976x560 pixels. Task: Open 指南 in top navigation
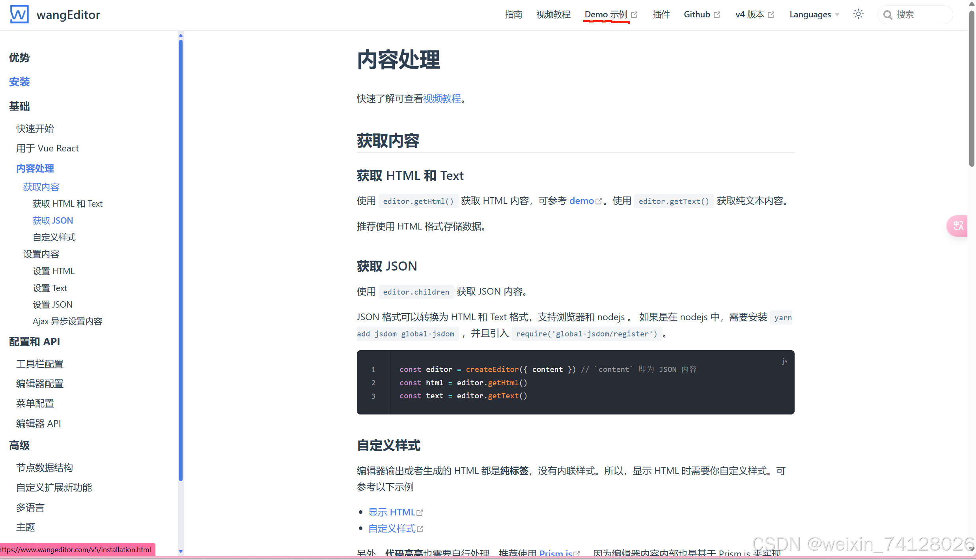click(x=513, y=15)
